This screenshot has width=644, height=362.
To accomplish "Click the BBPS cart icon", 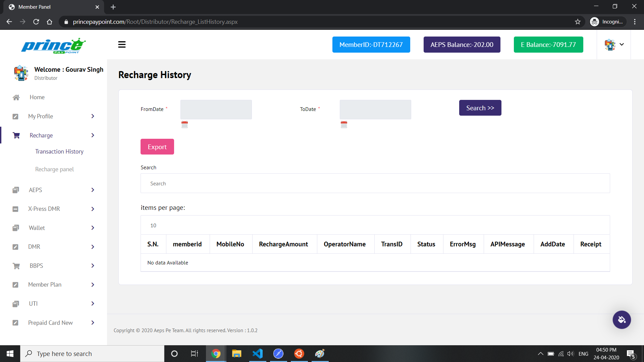I will click(16, 266).
